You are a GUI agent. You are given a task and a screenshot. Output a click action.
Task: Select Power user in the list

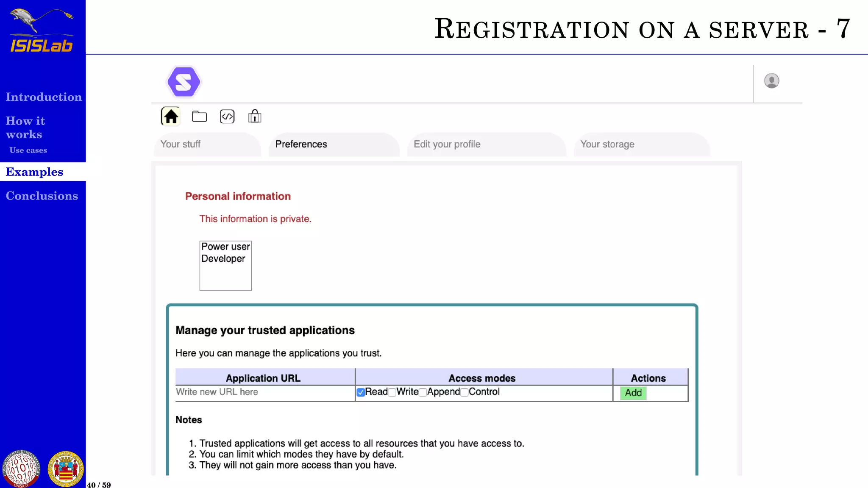pyautogui.click(x=225, y=247)
